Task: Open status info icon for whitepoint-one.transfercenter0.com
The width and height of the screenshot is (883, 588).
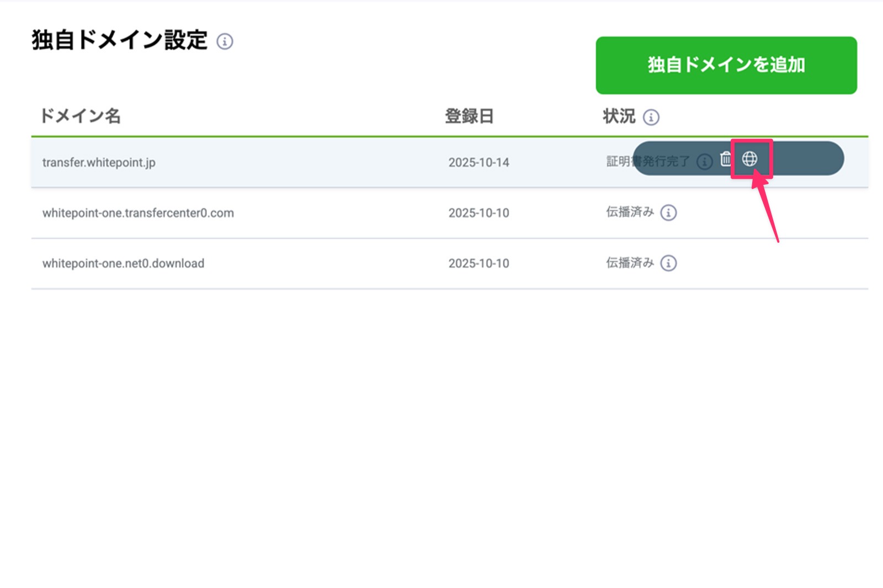Action: (x=668, y=212)
